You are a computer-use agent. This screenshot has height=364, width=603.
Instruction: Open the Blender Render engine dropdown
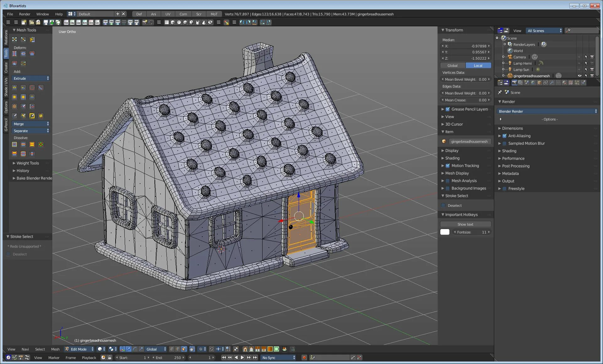tap(547, 111)
